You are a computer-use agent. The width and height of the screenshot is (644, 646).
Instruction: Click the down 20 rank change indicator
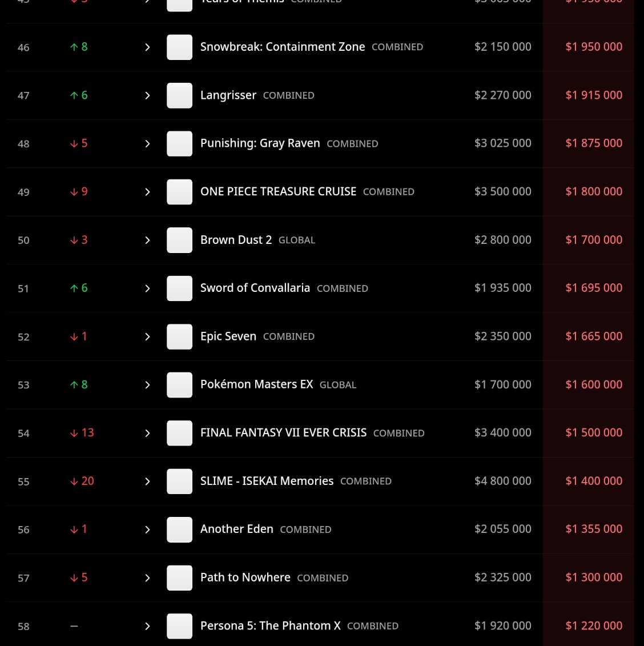tap(82, 482)
